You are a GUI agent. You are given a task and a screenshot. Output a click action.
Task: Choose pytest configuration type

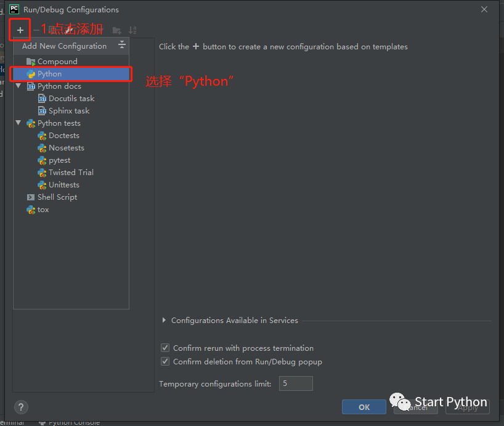(60, 160)
